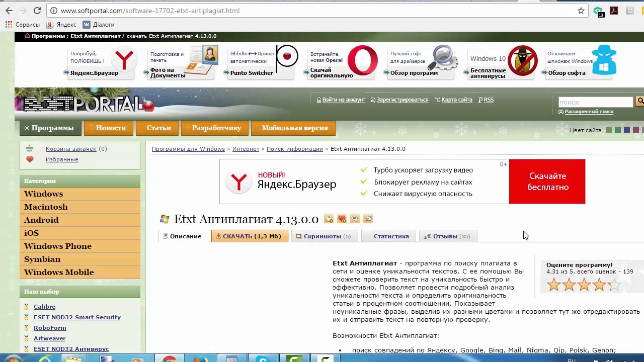
Task: Select the Windows category
Action: point(80,194)
